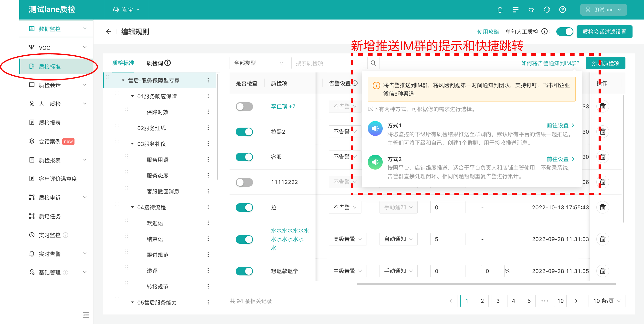Open 10 条/页 page size dropdown
644x324 pixels.
pyautogui.click(x=607, y=301)
